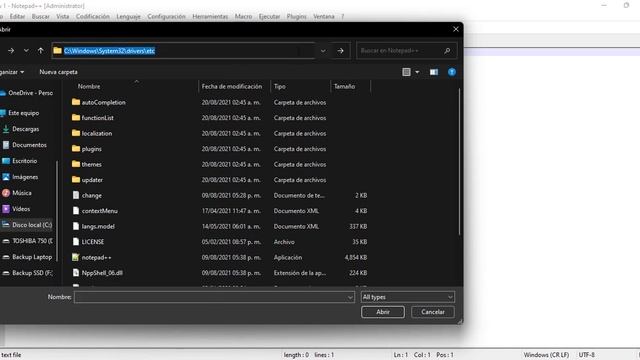The image size is (640, 360).
Task: Open Descargas in the sidebar
Action: click(25, 129)
